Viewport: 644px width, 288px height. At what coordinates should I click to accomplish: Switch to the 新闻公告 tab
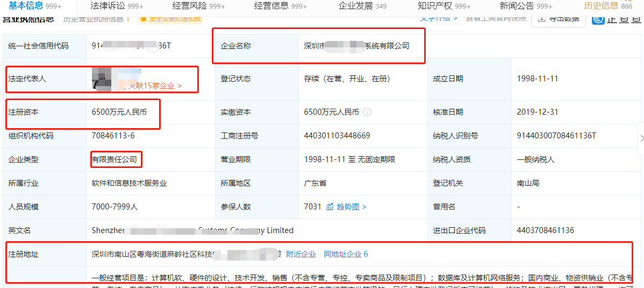point(526,6)
